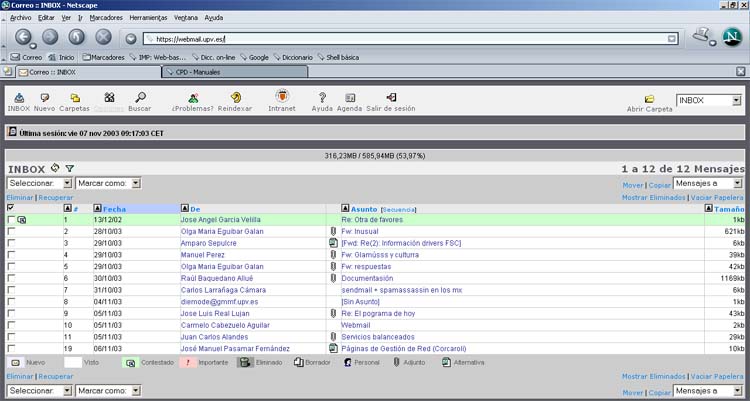The image size is (750, 401).
Task: Click the Opciones icon in the webmail toolbar
Action: (110, 98)
